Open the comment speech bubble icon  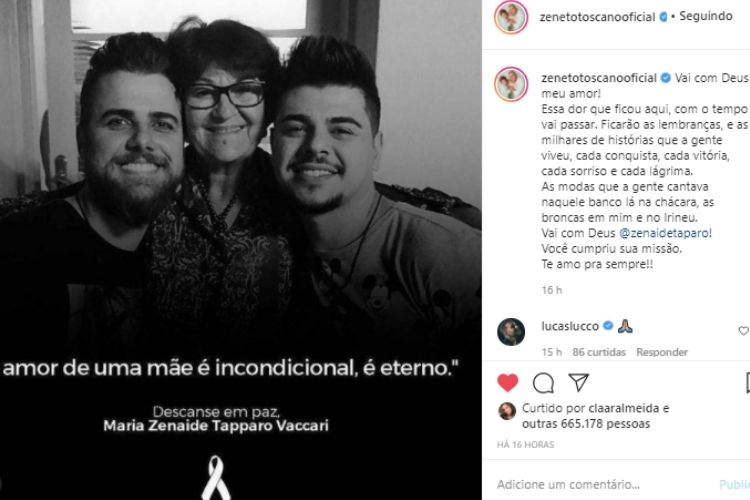pos(543,383)
